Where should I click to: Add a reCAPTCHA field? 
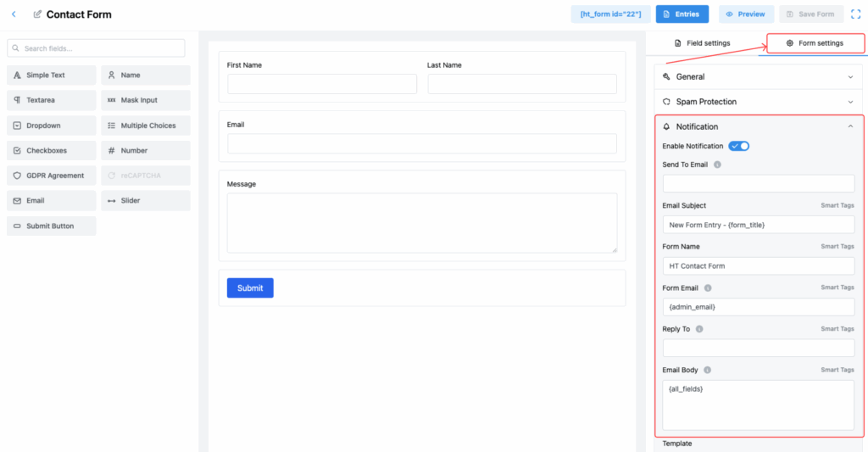[146, 176]
